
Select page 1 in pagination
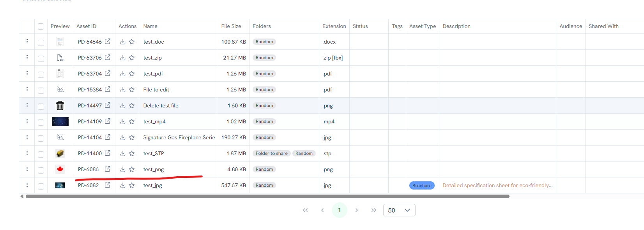coord(339,210)
